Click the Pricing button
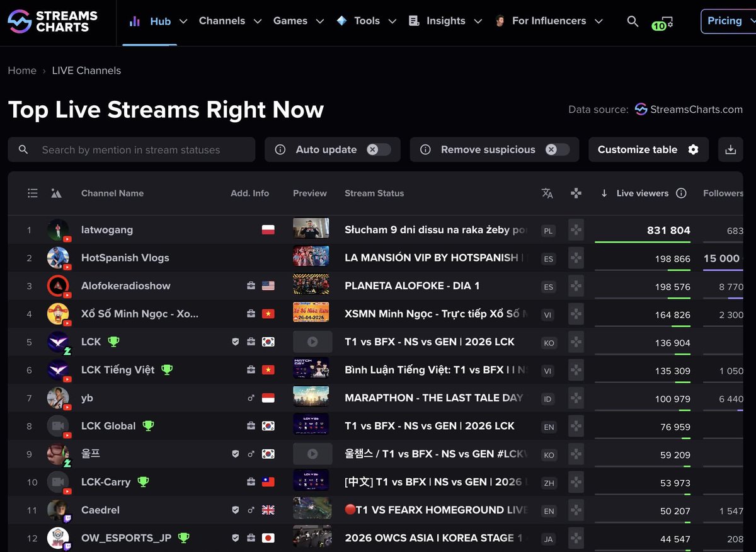 [x=728, y=21]
